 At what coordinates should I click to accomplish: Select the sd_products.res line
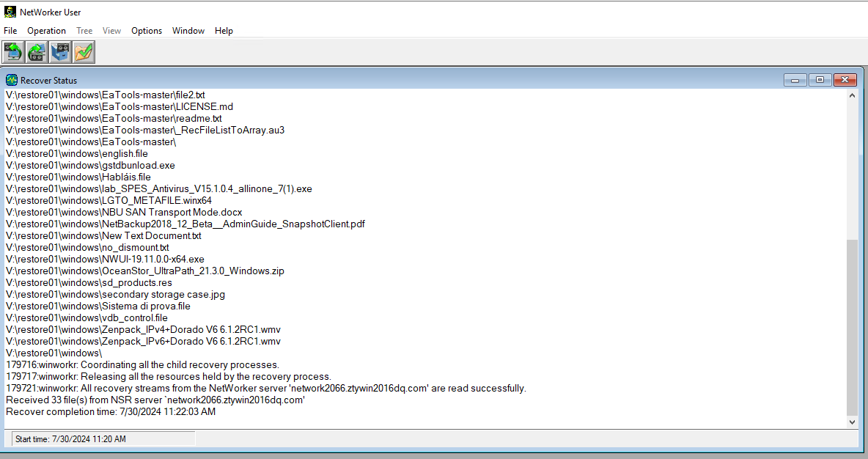(89, 283)
